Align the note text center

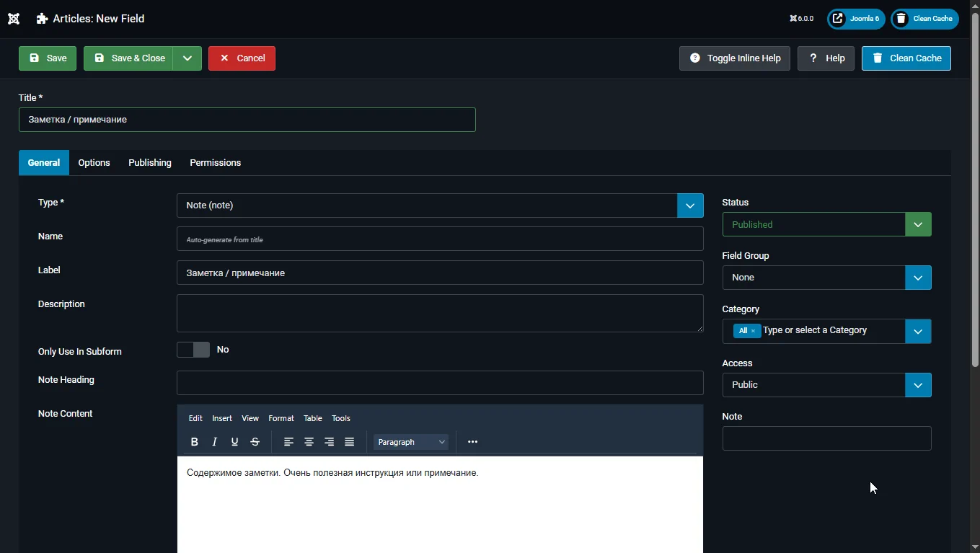coord(309,441)
